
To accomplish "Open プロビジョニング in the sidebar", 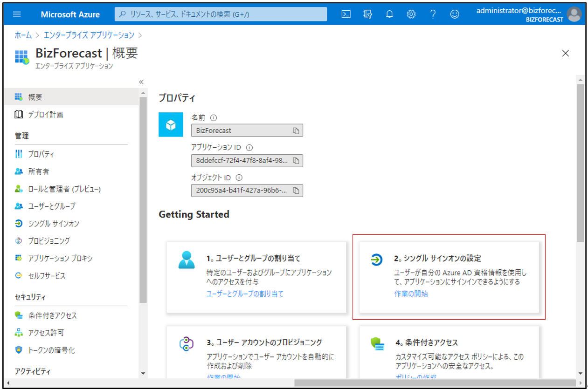I will point(48,241).
